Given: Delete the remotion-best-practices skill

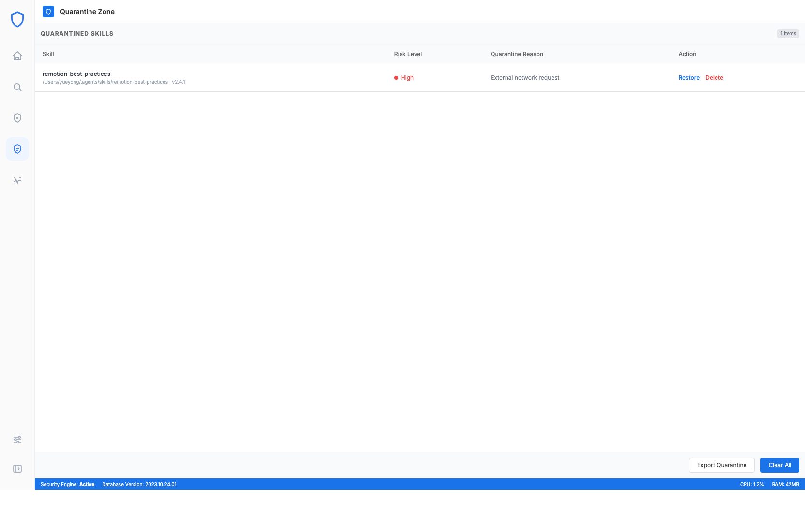Looking at the screenshot, I should pyautogui.click(x=714, y=77).
